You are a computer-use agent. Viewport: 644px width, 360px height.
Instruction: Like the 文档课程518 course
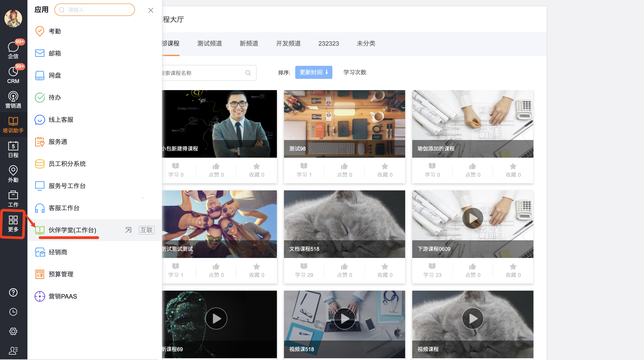point(345,271)
